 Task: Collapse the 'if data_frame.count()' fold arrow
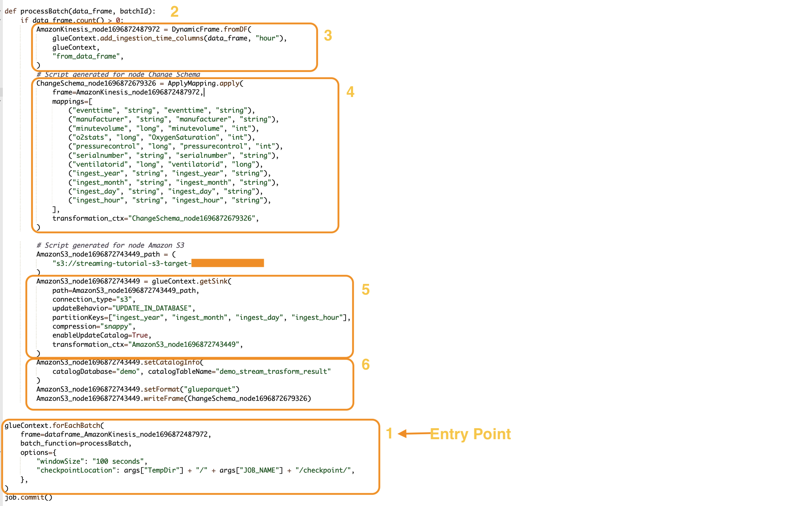pos(1,20)
